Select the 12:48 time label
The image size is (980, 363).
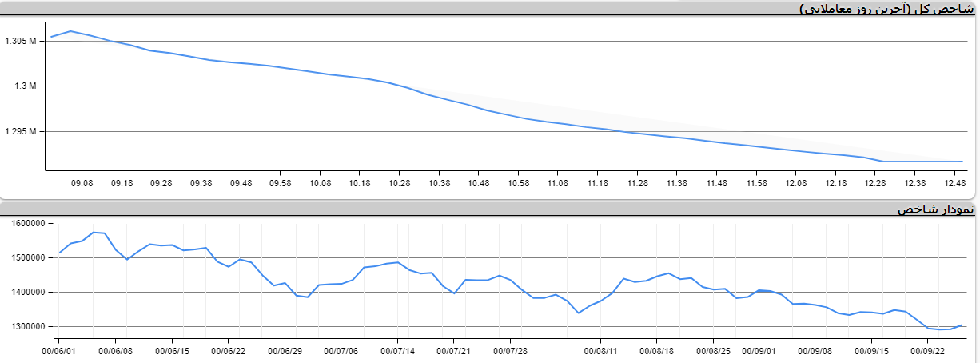954,183
